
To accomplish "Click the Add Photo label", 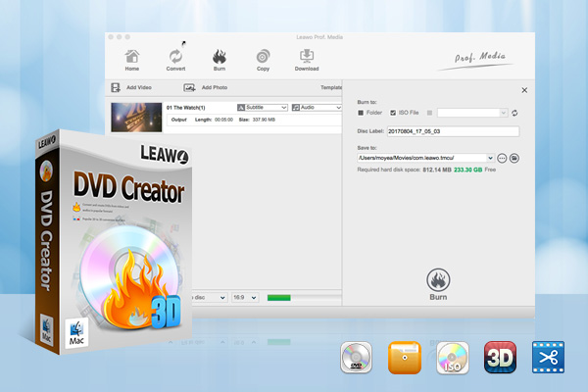I will point(215,87).
